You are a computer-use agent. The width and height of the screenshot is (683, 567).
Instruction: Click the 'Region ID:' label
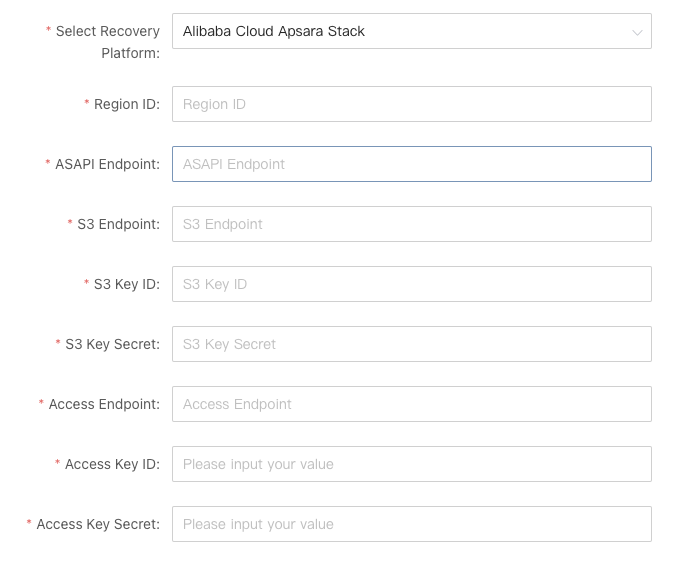point(127,104)
